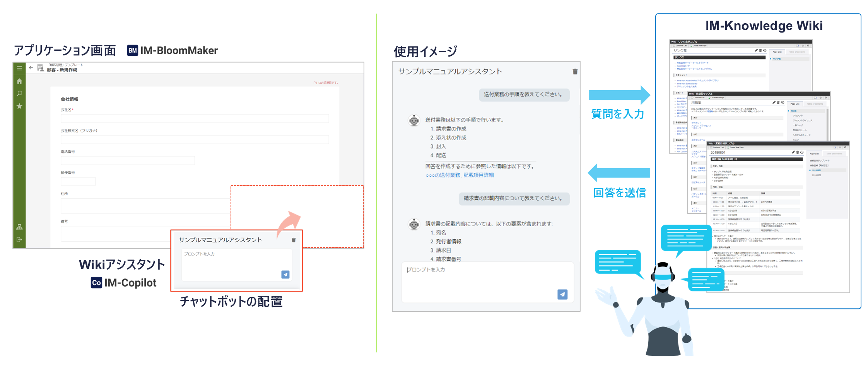The image size is (868, 366).
Task: Open the hamburger menu in the green sidebar
Action: tap(19, 68)
